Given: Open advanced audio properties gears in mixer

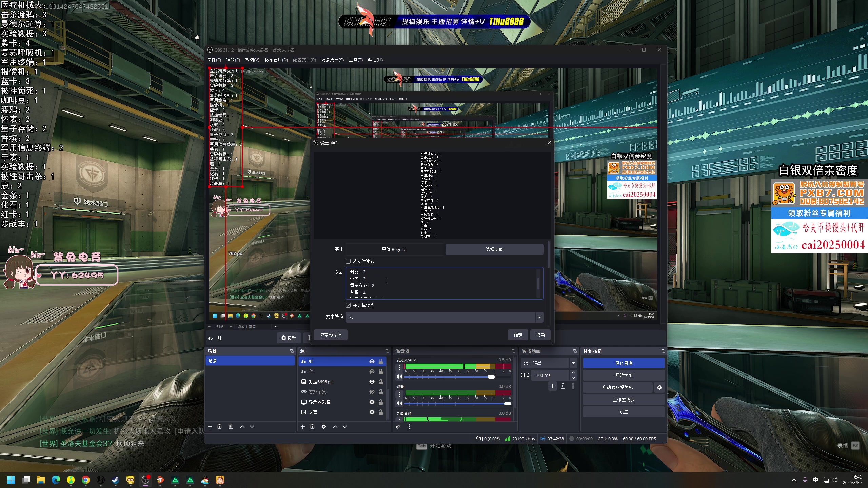Looking at the screenshot, I should [398, 427].
